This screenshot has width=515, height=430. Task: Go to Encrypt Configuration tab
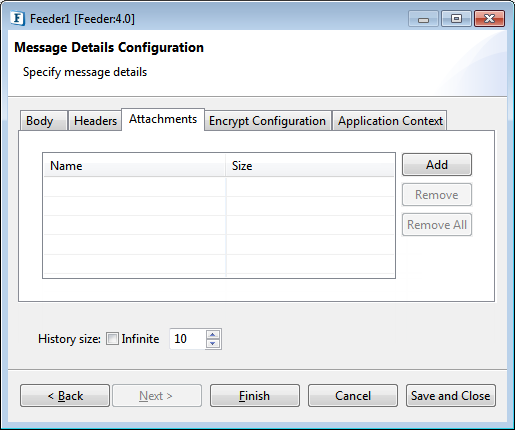pos(268,121)
